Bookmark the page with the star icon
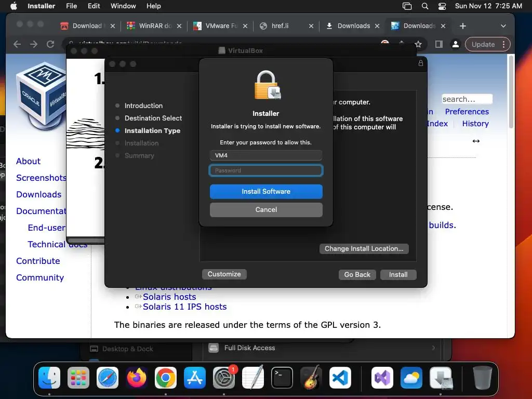The width and height of the screenshot is (532, 399). tap(418, 44)
